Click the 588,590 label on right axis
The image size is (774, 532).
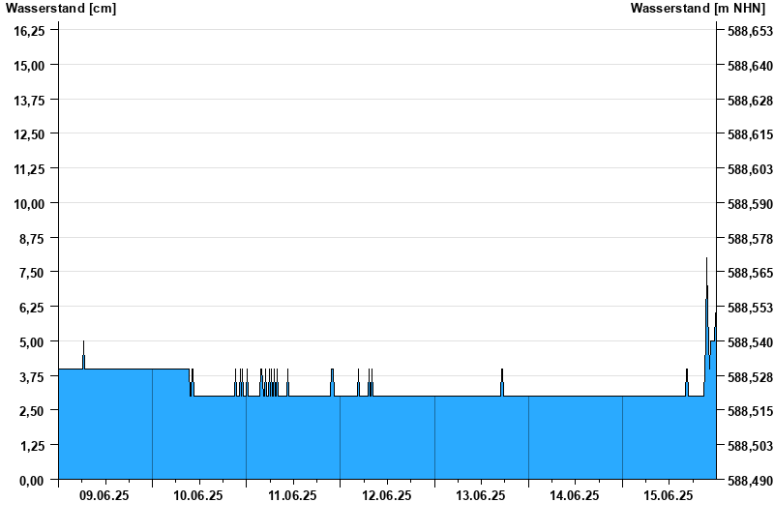point(751,204)
